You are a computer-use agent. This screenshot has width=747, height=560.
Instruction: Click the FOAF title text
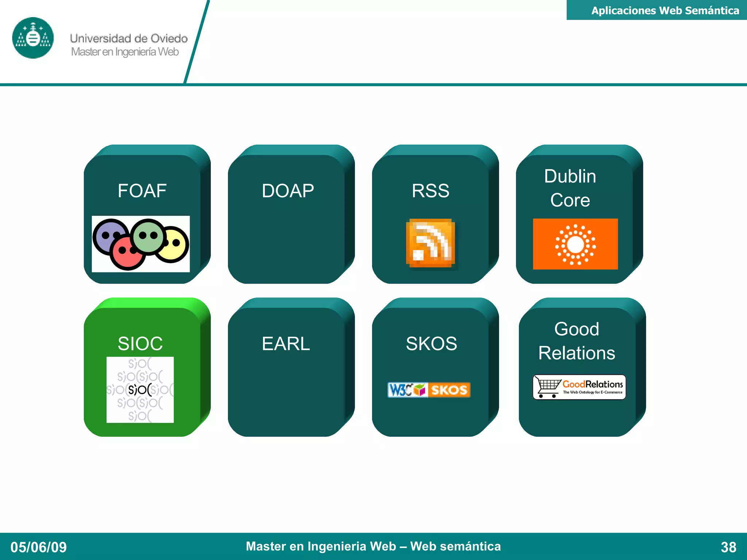point(142,191)
